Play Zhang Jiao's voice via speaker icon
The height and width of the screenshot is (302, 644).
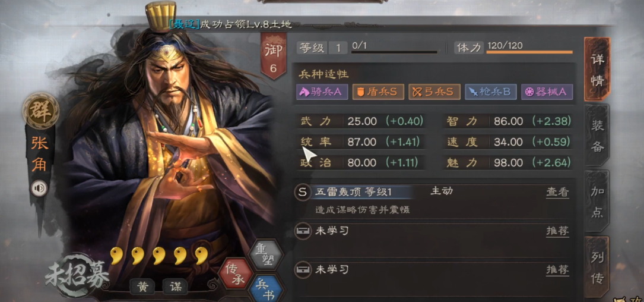pos(39,189)
